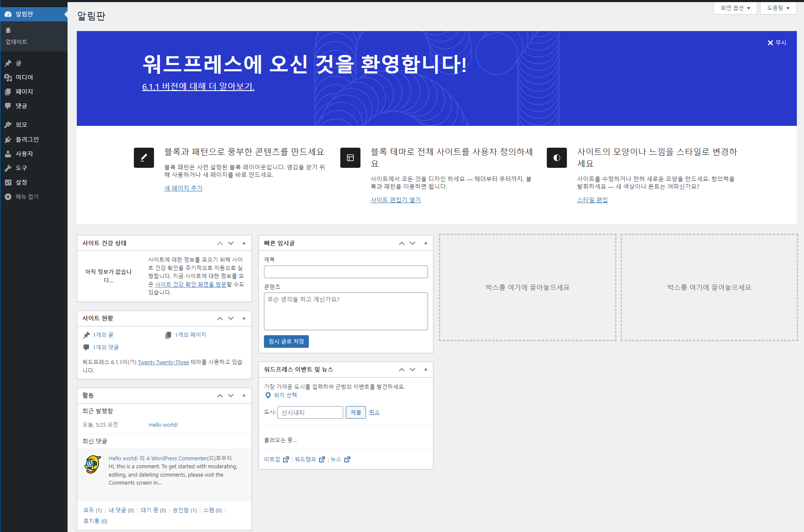Screen dimensions: 804x532
Task: Open 사이트 건강 확인 화면을 방문 link
Action: [x=191, y=284]
